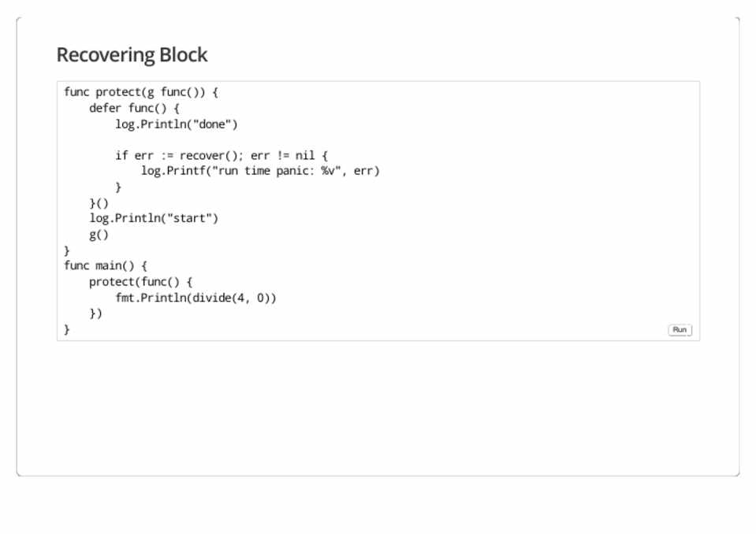Image resolution: width=756 pixels, height=534 pixels.
Task: Place cursor on the "func protect(g func())" line
Action: [x=141, y=92]
